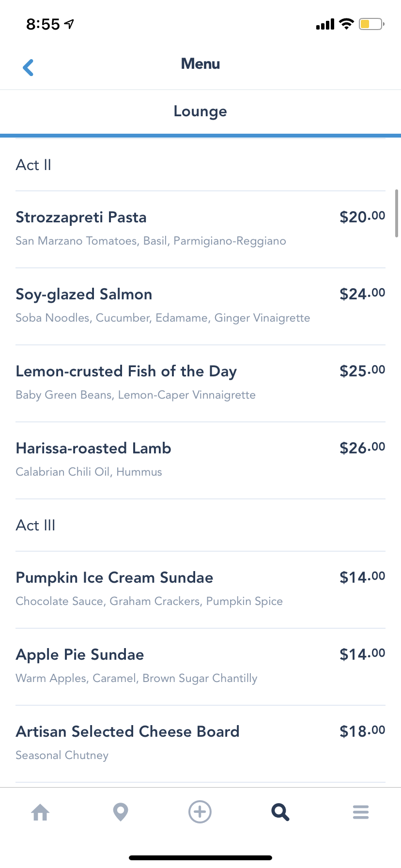This screenshot has width=401, height=868.
Task: Tap the $26.00 lamb price
Action: (362, 448)
